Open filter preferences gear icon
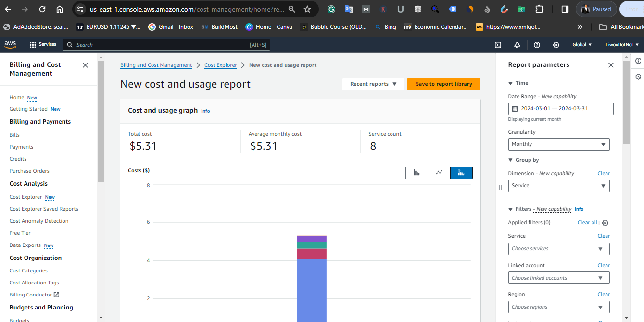644x322 pixels. coord(606,223)
